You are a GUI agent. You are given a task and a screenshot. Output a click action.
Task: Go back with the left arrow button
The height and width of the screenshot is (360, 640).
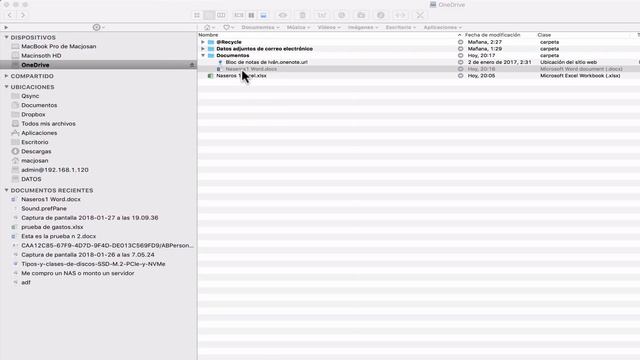[x=10, y=15]
